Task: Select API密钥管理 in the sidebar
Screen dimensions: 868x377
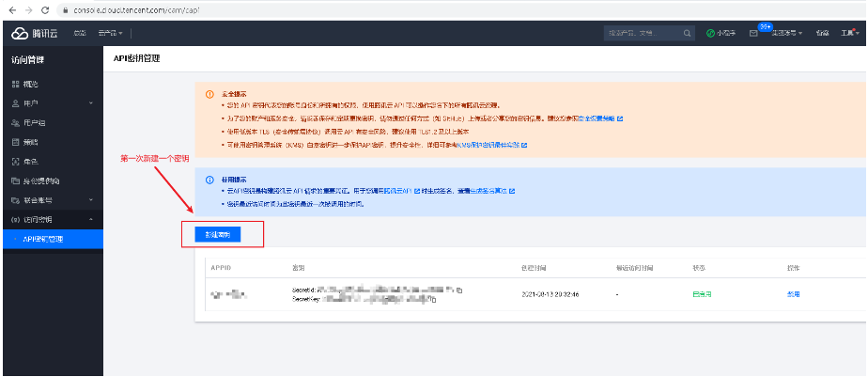Action: (x=53, y=239)
